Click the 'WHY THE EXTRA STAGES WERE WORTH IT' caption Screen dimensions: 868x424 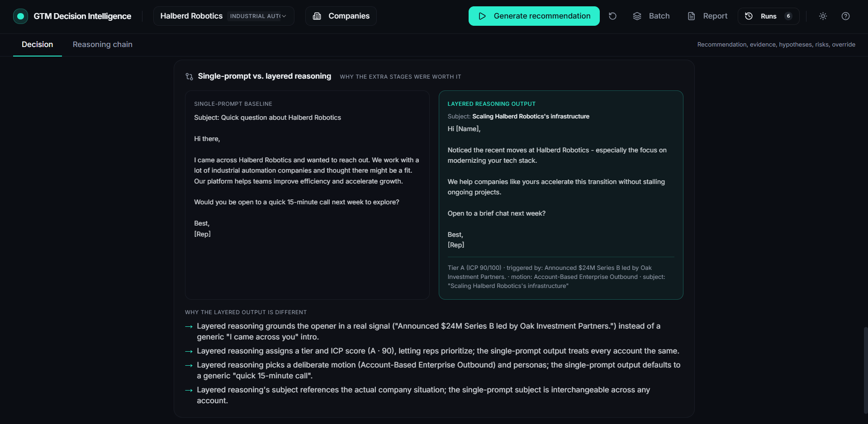tap(400, 77)
